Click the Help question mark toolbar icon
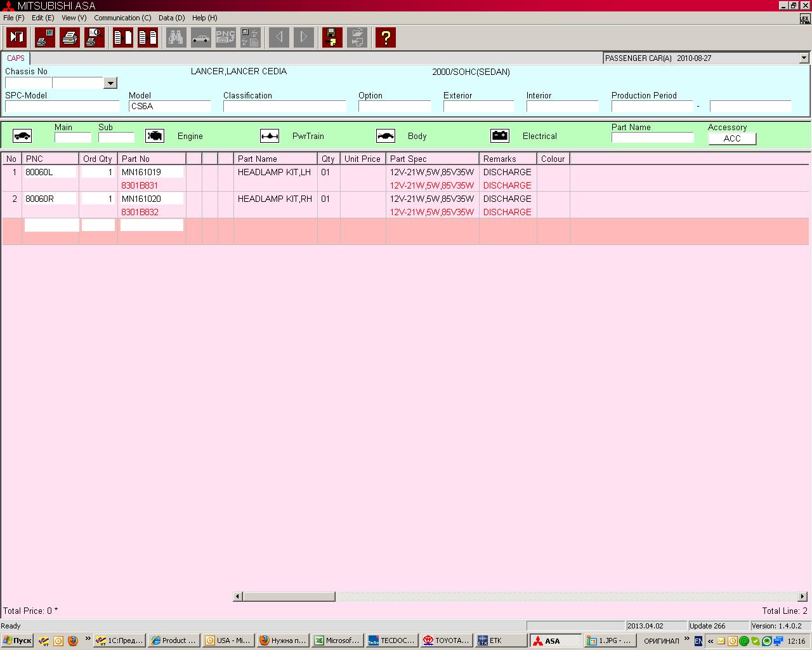The height and width of the screenshot is (650, 812). coord(385,37)
